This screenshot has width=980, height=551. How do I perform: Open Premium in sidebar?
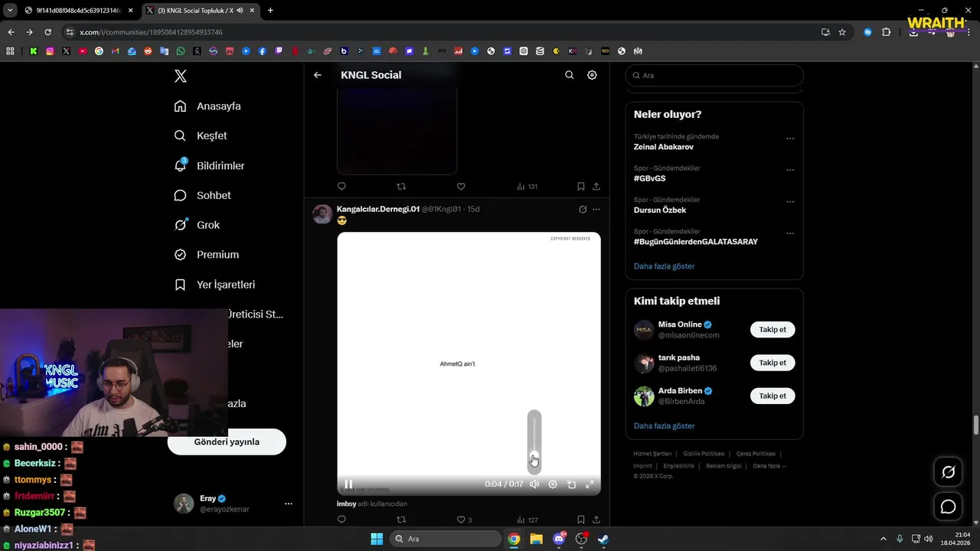coord(206,255)
